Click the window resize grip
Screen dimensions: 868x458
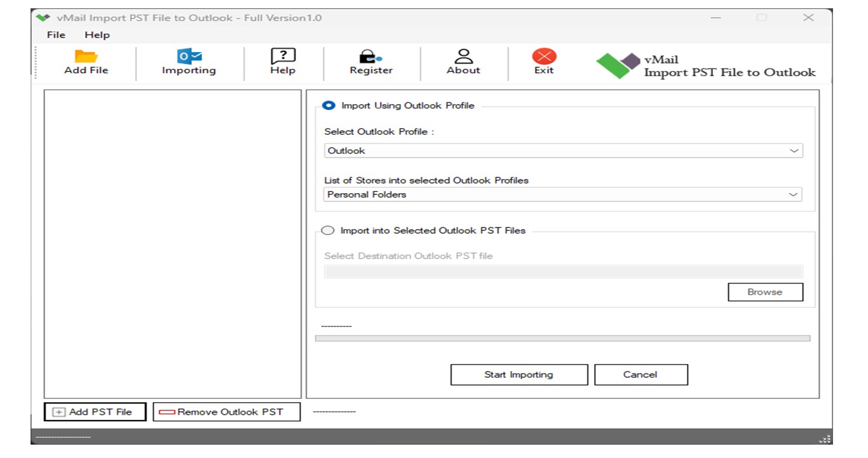tap(825, 439)
